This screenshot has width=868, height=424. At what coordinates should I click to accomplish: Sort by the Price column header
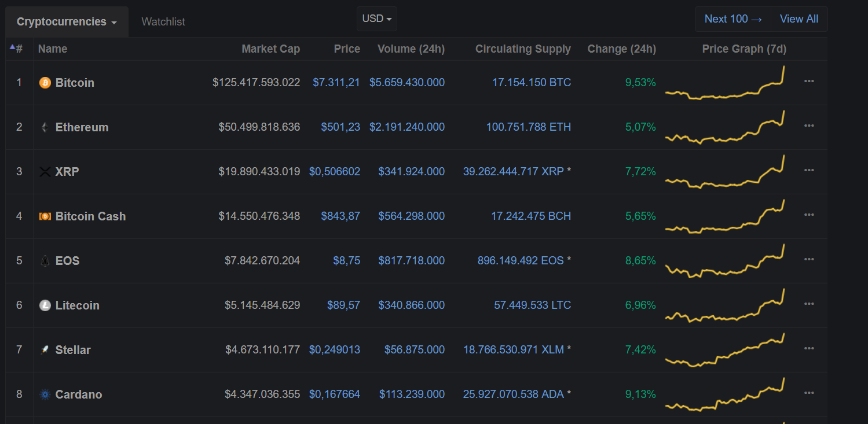347,49
